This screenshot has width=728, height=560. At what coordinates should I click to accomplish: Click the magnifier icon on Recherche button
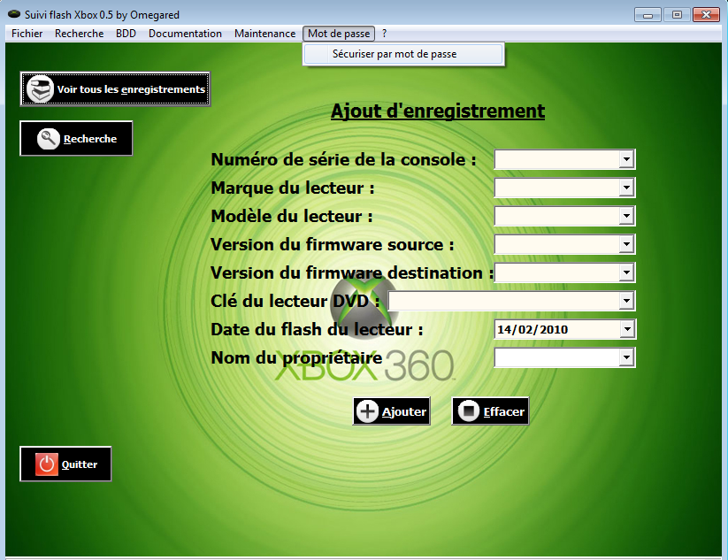click(49, 138)
